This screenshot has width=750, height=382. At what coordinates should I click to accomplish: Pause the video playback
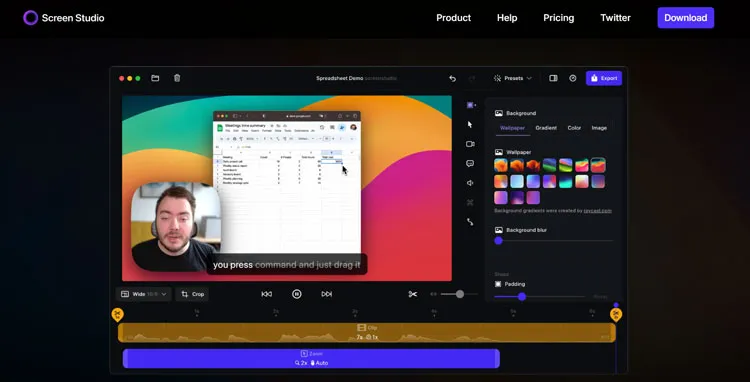tap(297, 294)
